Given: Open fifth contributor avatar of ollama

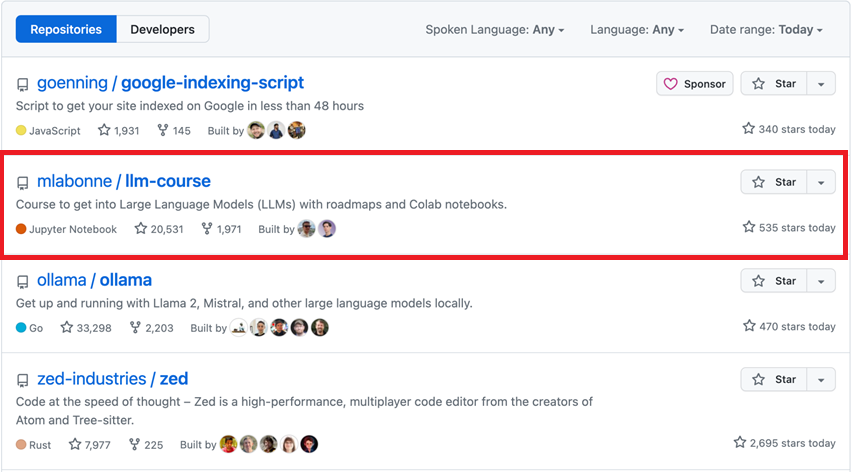Looking at the screenshot, I should 320,328.
